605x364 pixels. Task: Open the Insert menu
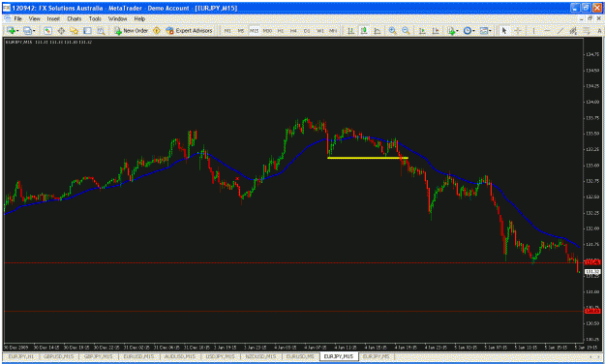click(x=53, y=18)
